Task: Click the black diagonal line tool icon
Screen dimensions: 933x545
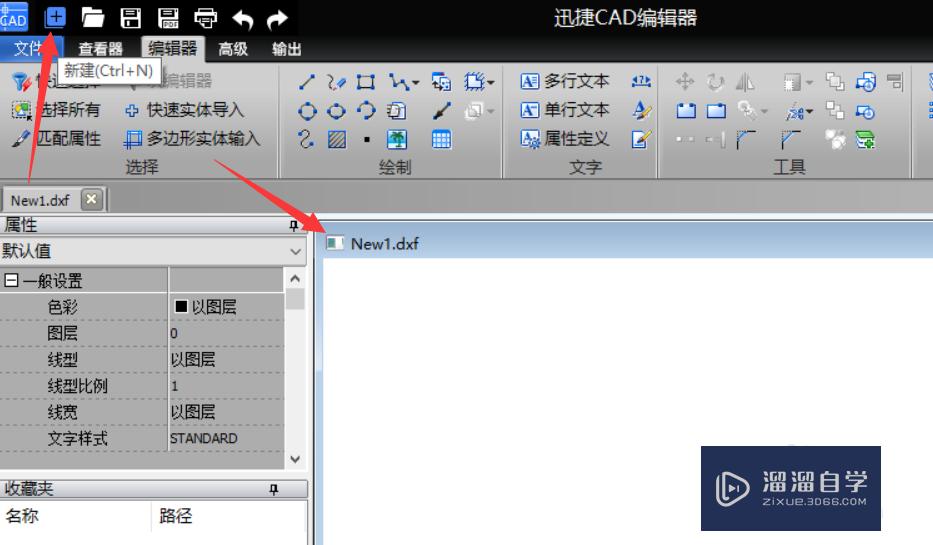Action: click(x=442, y=111)
